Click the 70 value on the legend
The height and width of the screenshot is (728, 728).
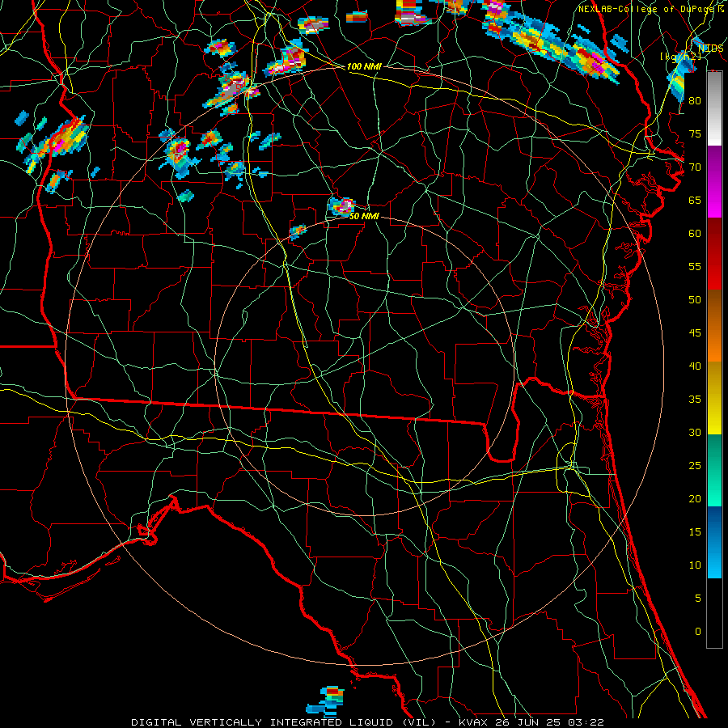tap(695, 167)
